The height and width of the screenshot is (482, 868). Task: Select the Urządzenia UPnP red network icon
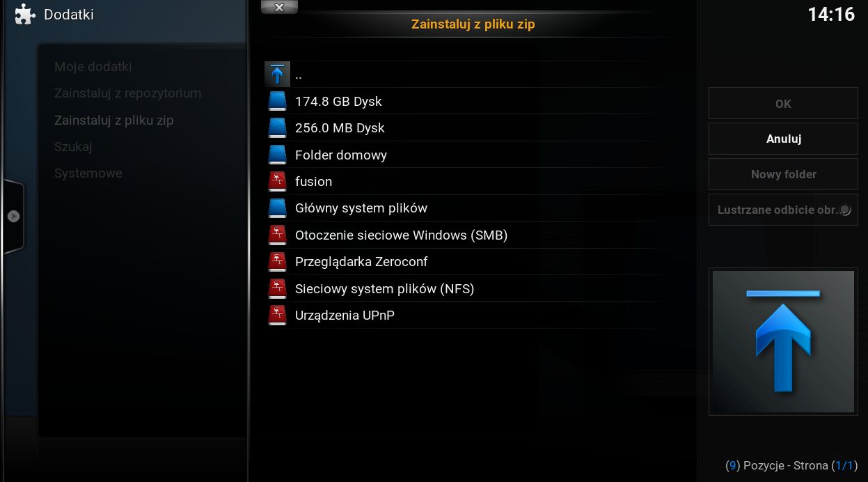pos(277,315)
